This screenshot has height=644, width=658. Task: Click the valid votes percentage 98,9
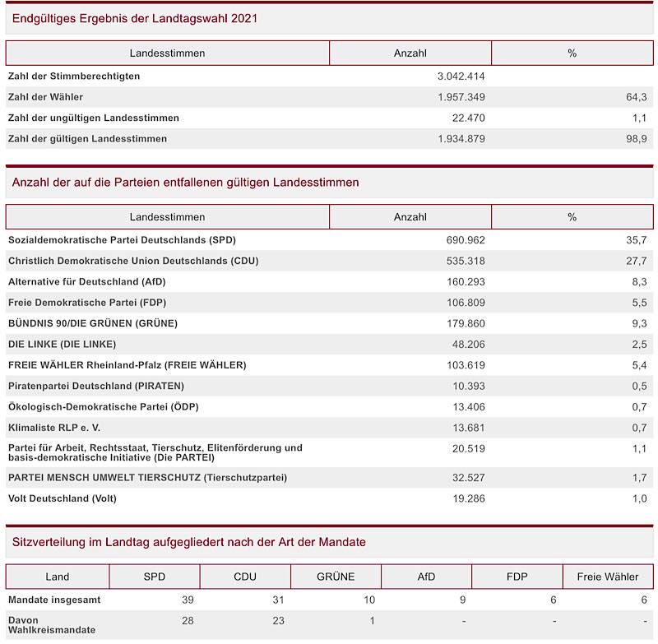[636, 139]
